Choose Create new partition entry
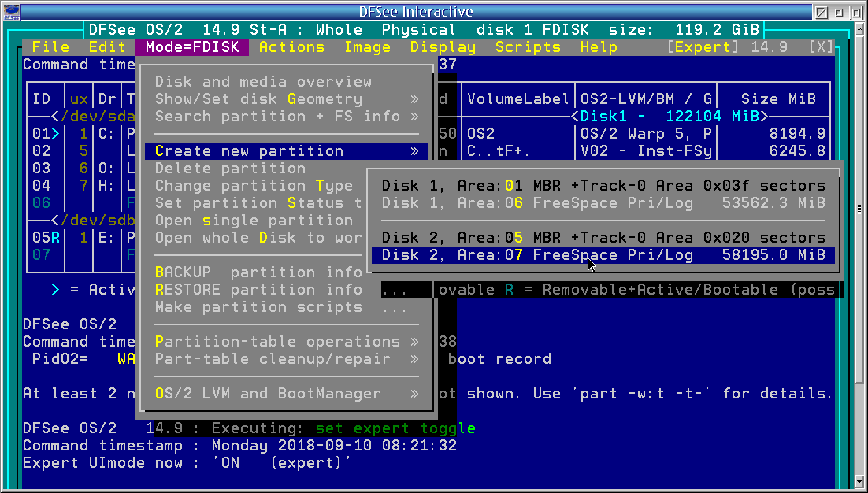Screen dimensions: 868x493 tap(286, 151)
